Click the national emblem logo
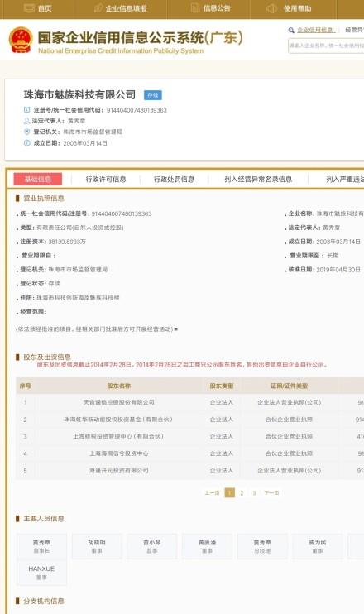Image resolution: width=364 pixels, height=614 pixels. [x=21, y=40]
